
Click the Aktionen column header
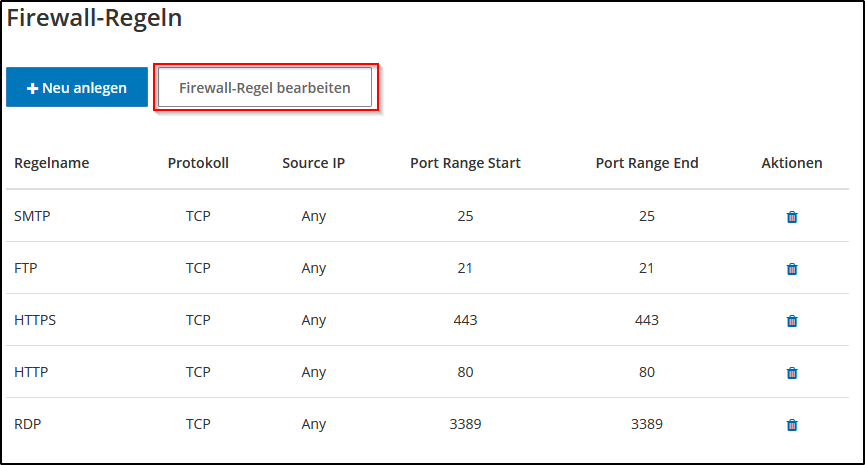[x=792, y=163]
